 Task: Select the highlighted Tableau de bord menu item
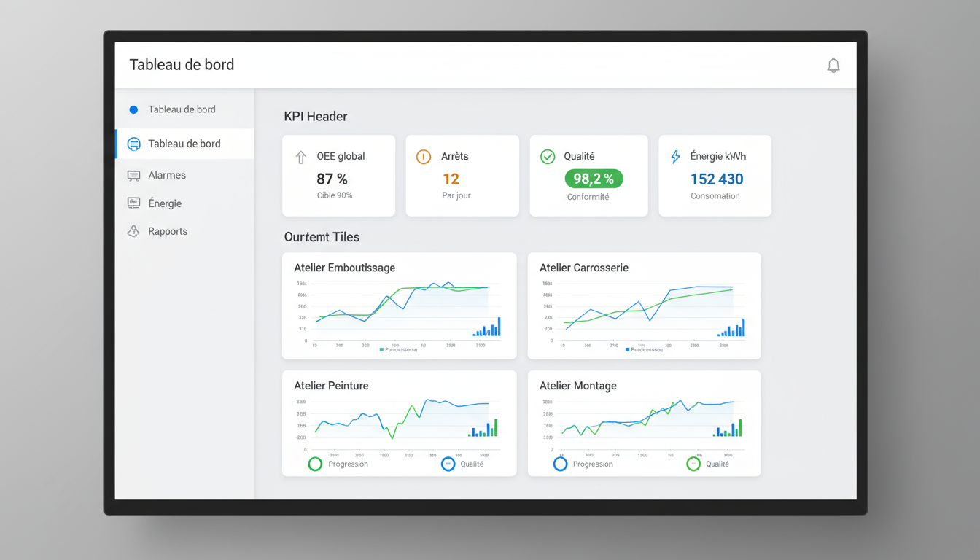point(184,144)
